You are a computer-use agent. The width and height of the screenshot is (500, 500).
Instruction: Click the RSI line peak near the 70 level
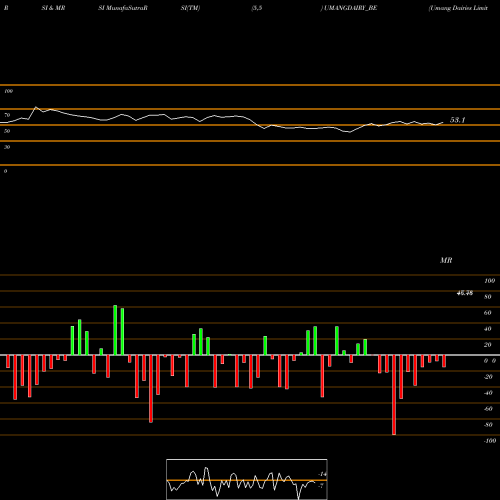36,107
